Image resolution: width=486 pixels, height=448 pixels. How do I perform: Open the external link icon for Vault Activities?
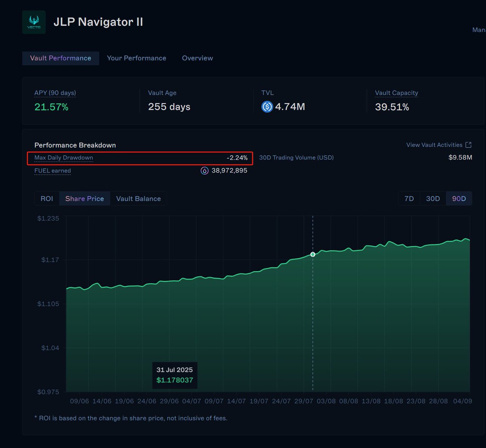(469, 145)
